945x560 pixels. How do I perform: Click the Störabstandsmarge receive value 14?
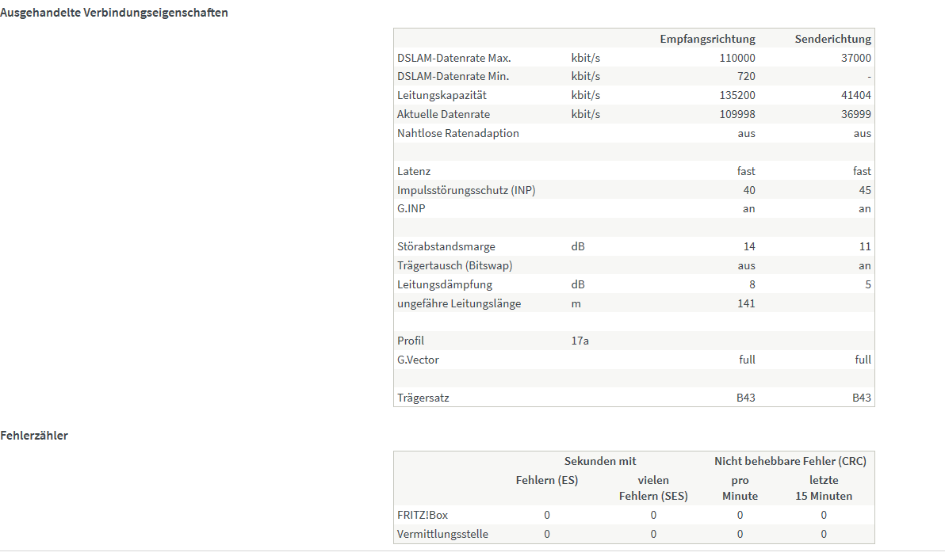[x=749, y=246]
